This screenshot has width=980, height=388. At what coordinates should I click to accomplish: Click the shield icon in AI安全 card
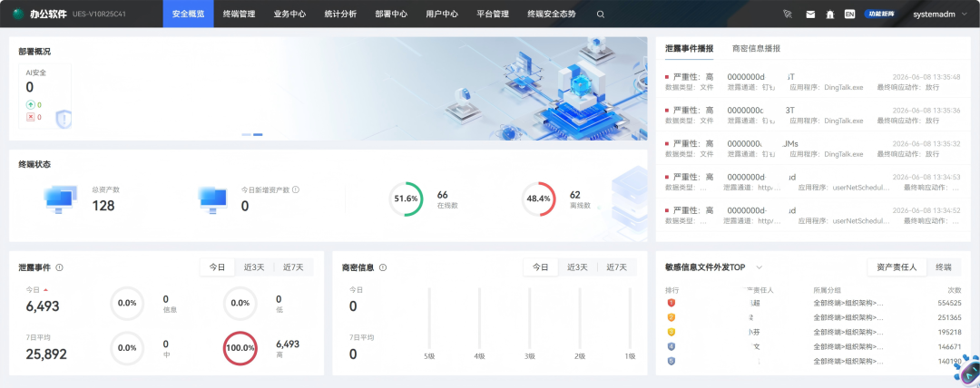[x=64, y=119]
